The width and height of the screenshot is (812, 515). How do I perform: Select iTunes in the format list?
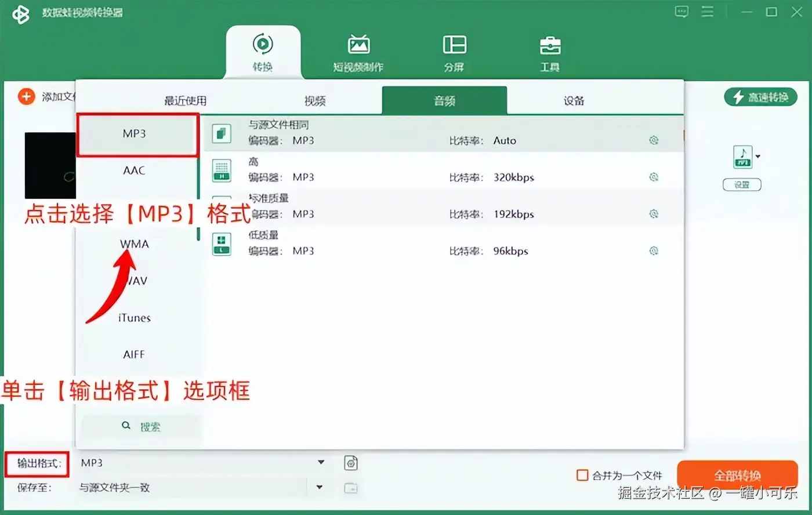coord(134,318)
